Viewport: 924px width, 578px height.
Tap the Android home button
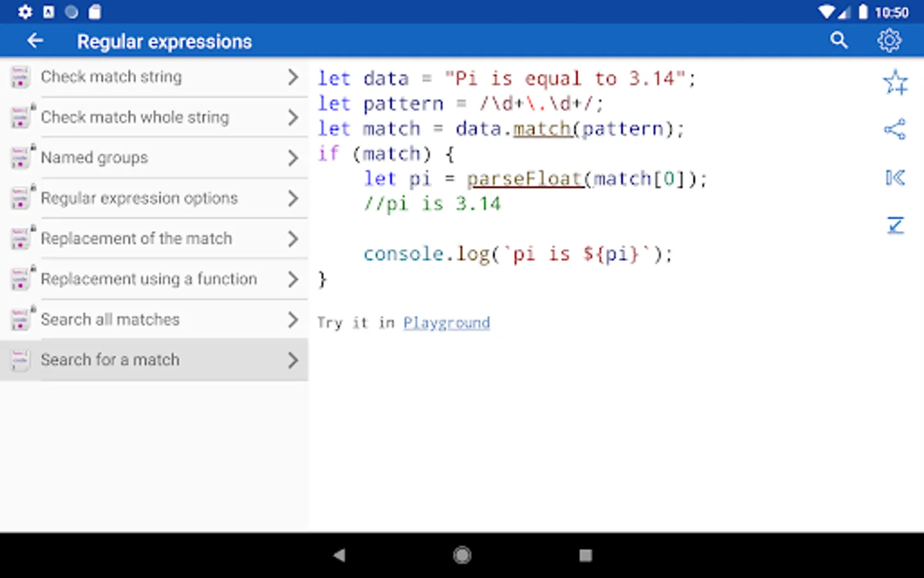[x=462, y=555]
